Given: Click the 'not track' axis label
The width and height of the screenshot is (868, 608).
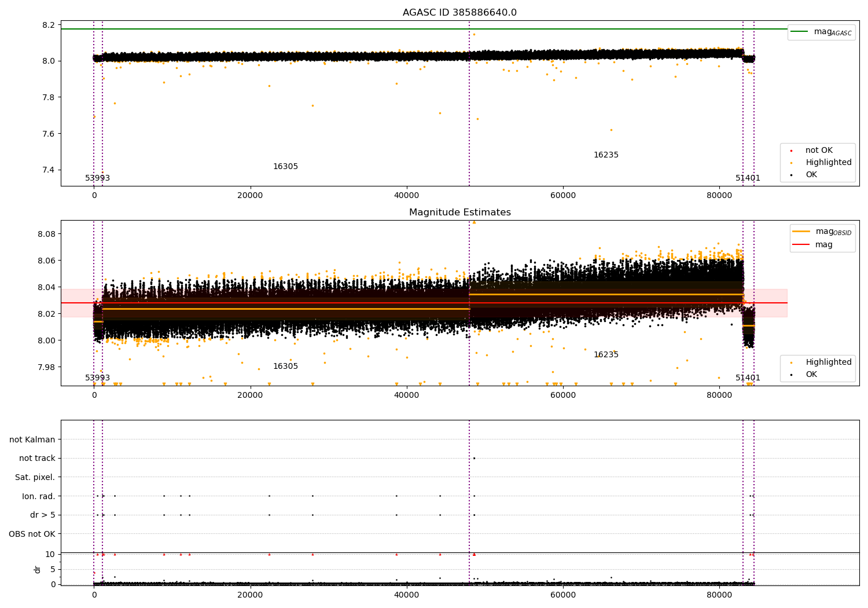Looking at the screenshot, I should 37,459.
